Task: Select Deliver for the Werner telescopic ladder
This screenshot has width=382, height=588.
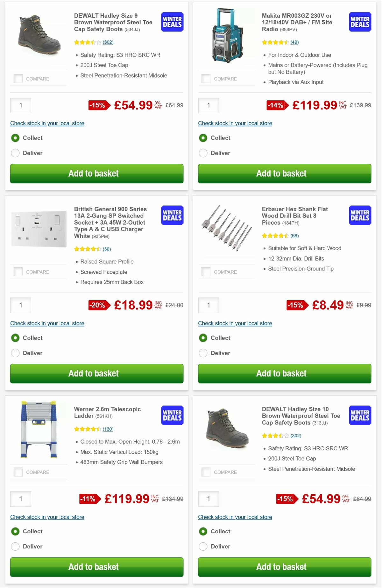Action: [15, 546]
